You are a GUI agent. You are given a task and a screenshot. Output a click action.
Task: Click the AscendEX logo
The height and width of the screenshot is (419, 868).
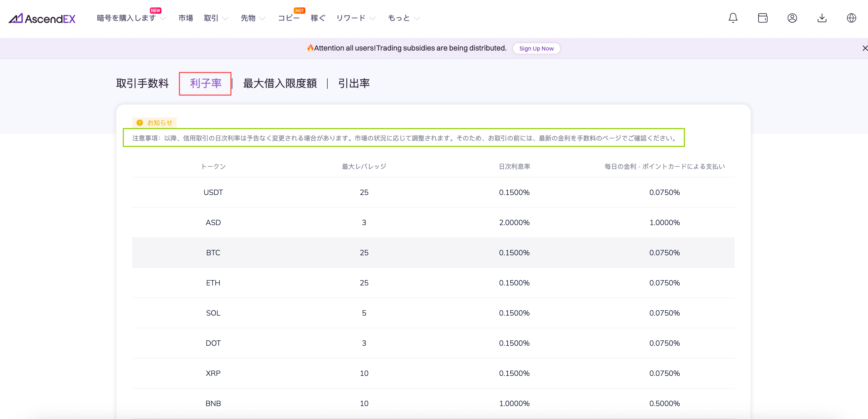42,18
